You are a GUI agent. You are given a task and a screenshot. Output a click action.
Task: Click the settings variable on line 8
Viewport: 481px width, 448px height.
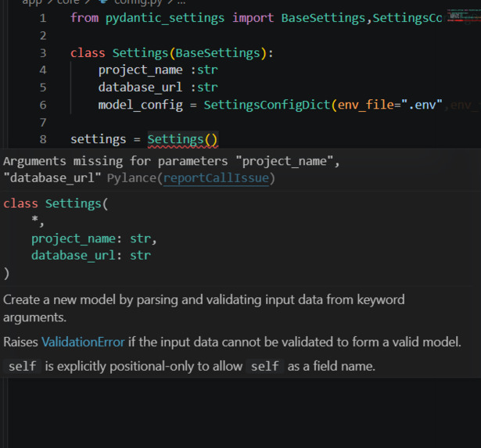[x=99, y=139]
